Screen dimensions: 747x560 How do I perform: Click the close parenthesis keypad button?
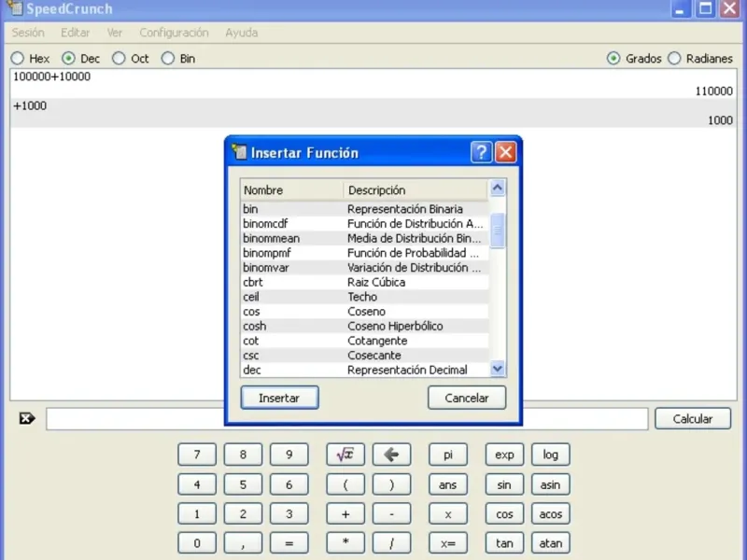pyautogui.click(x=391, y=484)
